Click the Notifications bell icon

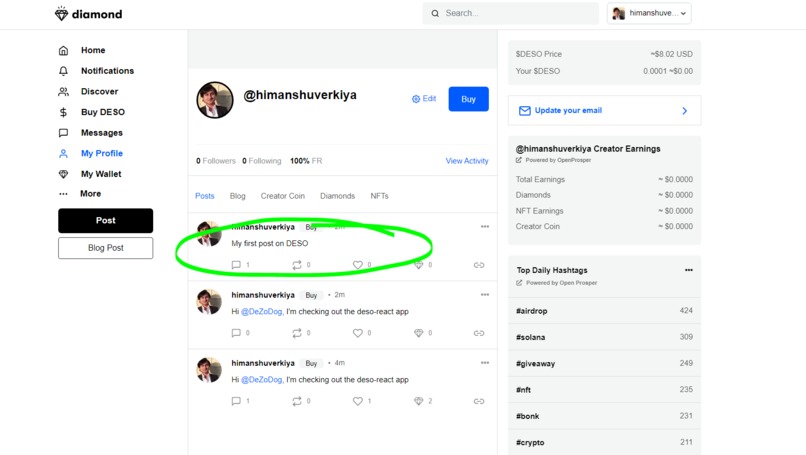[63, 71]
